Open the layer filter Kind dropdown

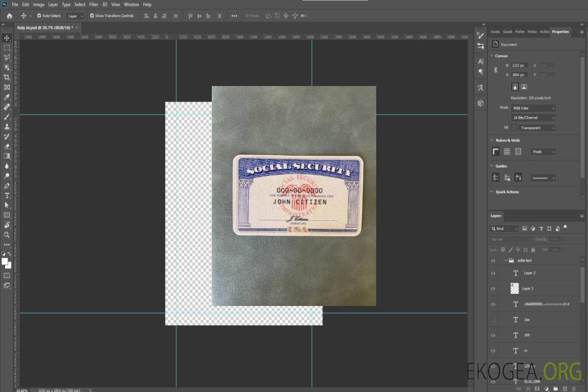click(504, 229)
